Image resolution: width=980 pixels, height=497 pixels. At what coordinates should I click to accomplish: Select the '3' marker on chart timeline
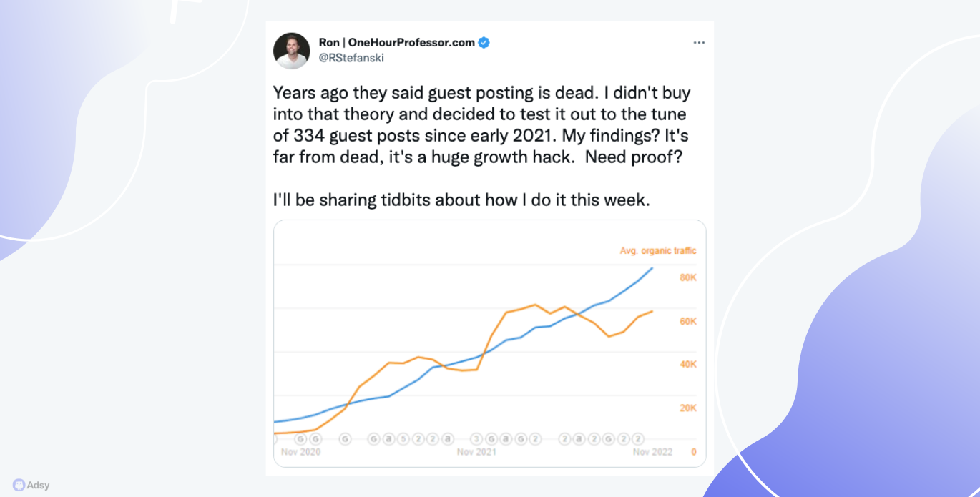(476, 438)
